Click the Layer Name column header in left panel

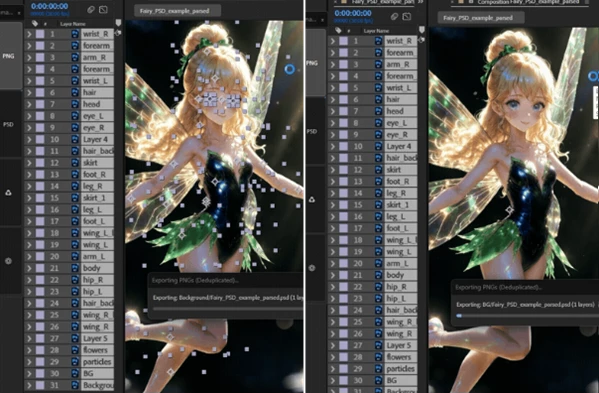73,24
